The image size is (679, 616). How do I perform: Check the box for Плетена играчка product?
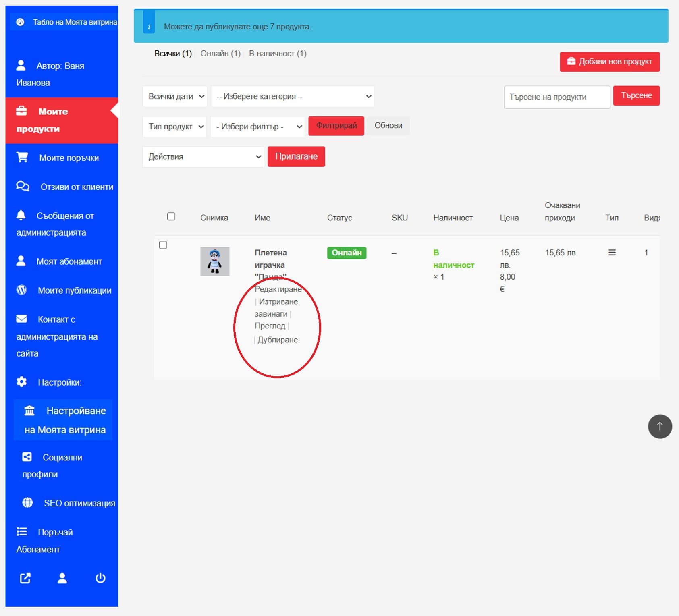163,245
